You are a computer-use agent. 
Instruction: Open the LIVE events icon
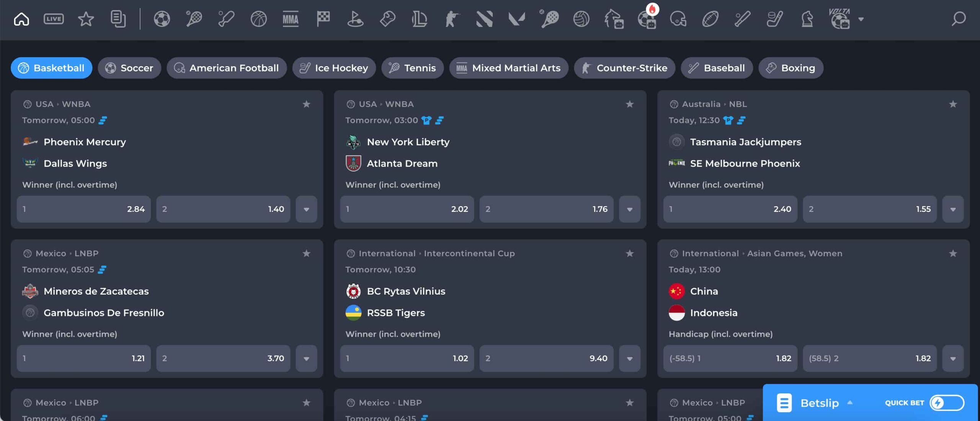54,19
